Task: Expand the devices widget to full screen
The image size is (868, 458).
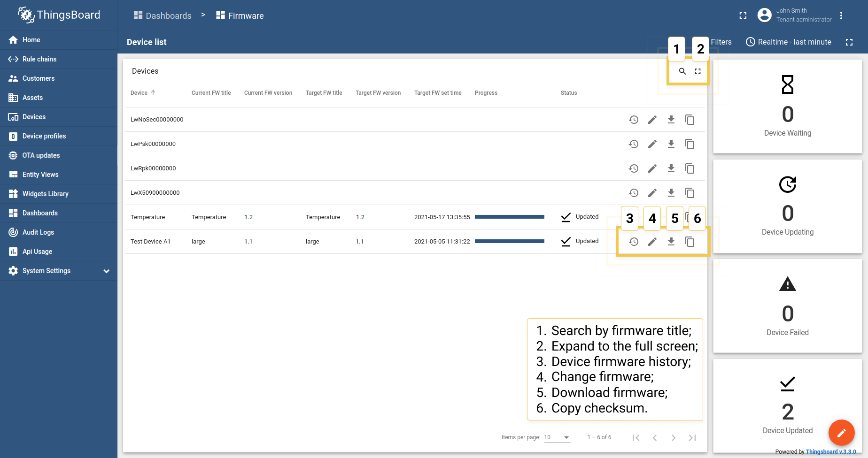Action: coord(697,71)
